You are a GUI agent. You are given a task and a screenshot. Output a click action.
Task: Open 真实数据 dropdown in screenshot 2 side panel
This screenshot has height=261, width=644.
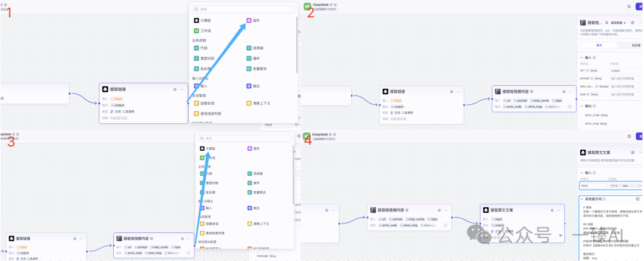point(618,23)
